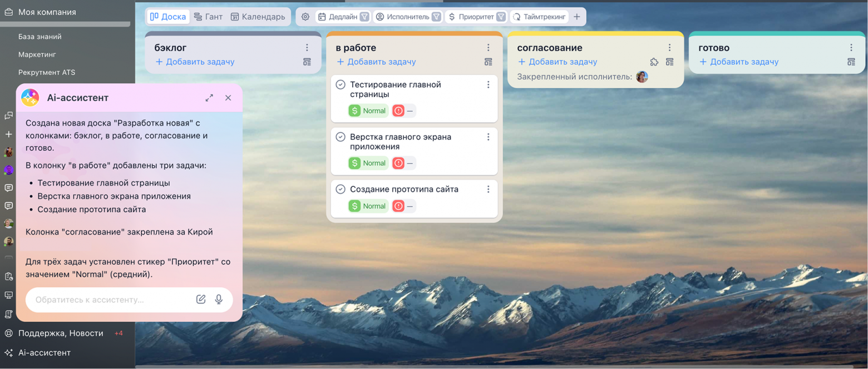Click Добавить задачу in бэклог column

point(195,62)
